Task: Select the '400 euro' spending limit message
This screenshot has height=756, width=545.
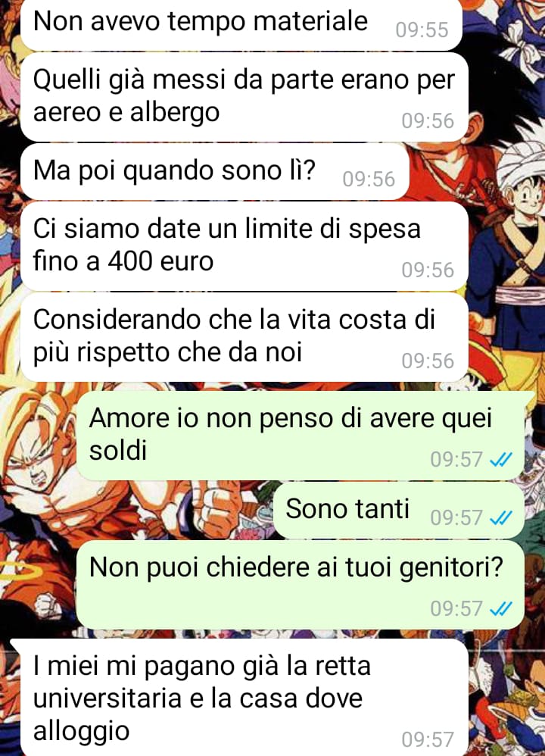Action: coord(244,246)
